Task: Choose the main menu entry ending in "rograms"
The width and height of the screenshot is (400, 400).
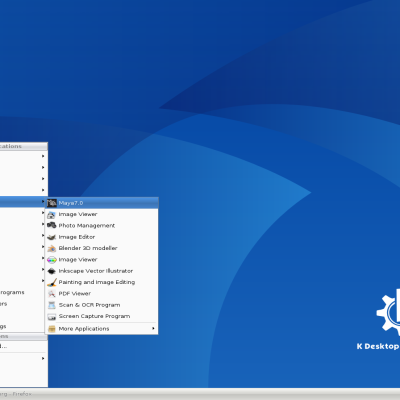Action: point(23,292)
